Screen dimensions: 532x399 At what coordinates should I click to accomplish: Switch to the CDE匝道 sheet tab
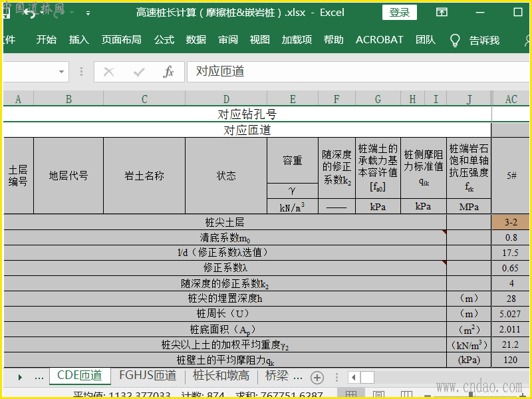[x=80, y=376]
